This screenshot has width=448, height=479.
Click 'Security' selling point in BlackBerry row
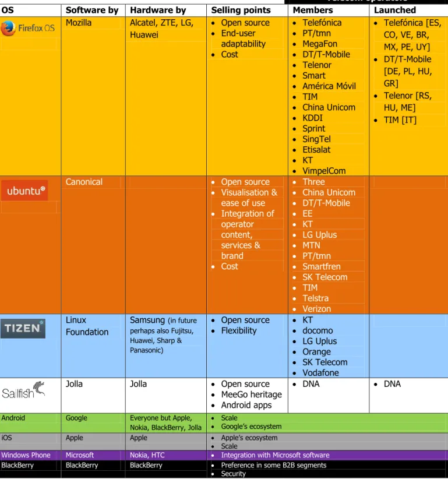point(233,474)
